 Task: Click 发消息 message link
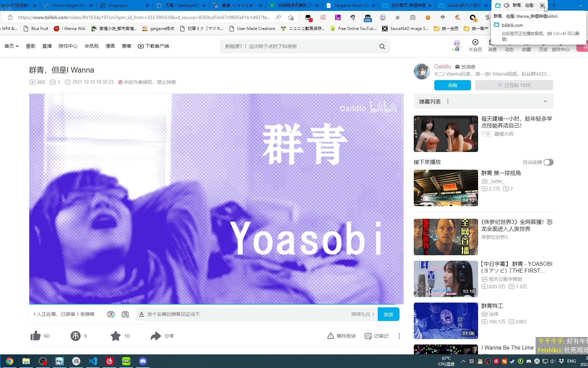click(465, 67)
